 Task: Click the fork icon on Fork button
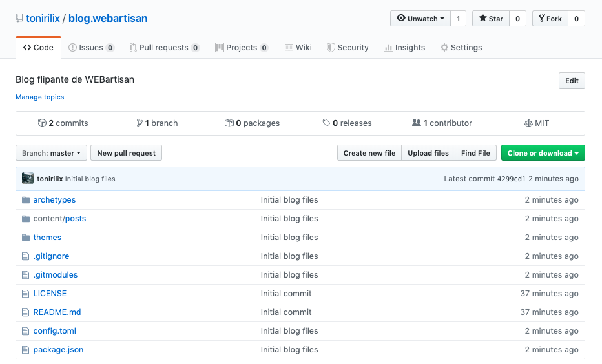[541, 18]
